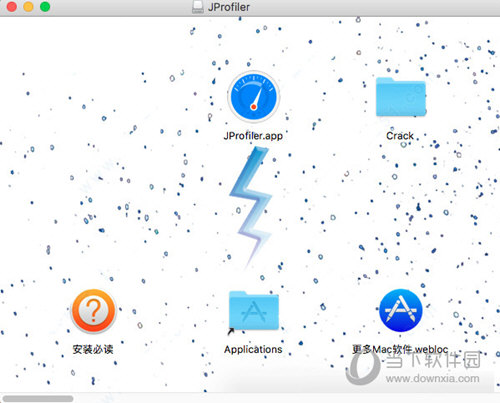This screenshot has height=403, width=500.
Task: Maximize the window with green button
Action: [45, 7]
